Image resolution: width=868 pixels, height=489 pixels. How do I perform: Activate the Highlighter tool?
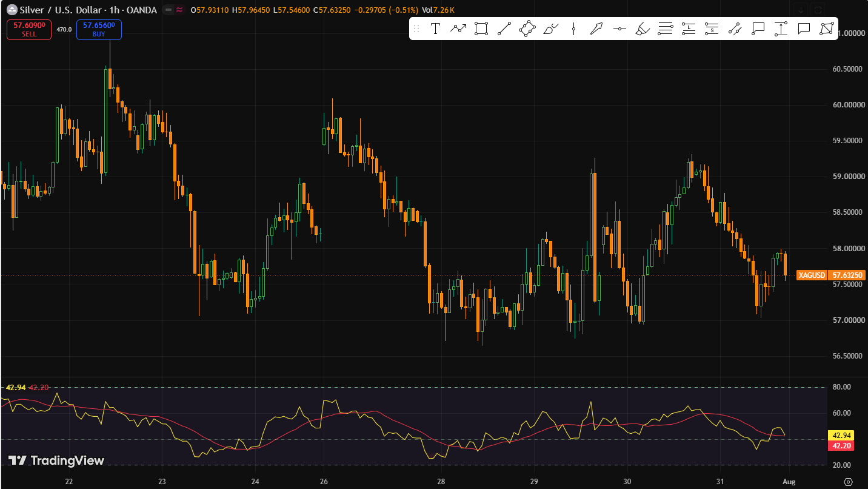tap(643, 29)
